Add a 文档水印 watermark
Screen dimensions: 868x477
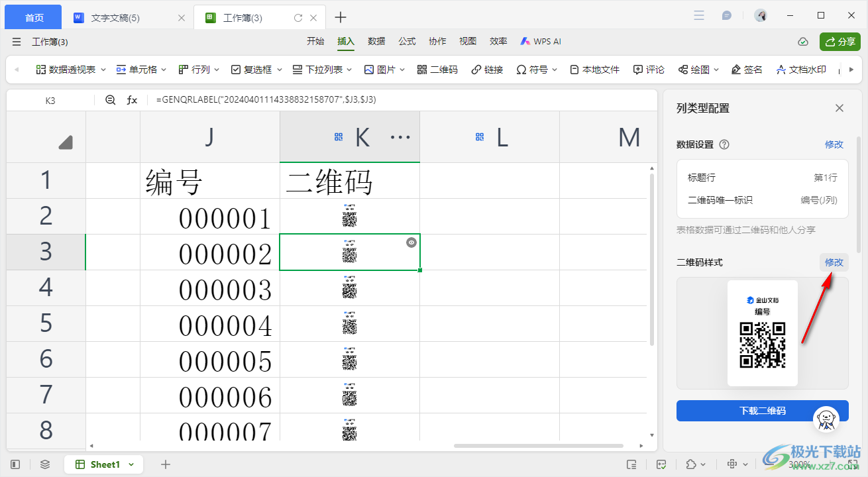tap(801, 70)
